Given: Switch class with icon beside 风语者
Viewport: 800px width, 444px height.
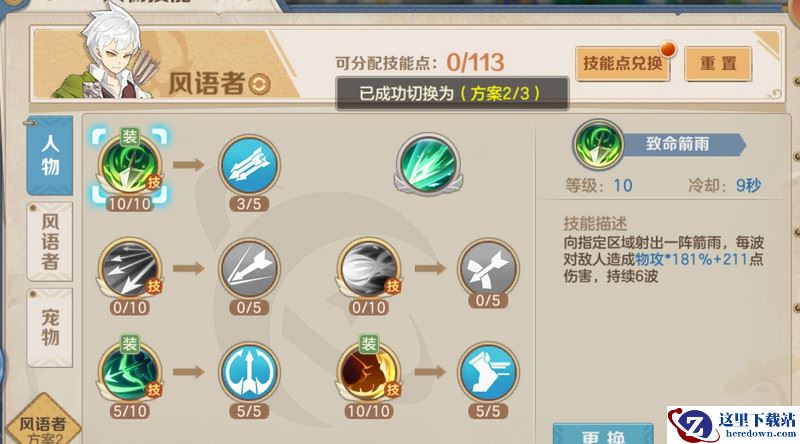Looking at the screenshot, I should coord(259,84).
